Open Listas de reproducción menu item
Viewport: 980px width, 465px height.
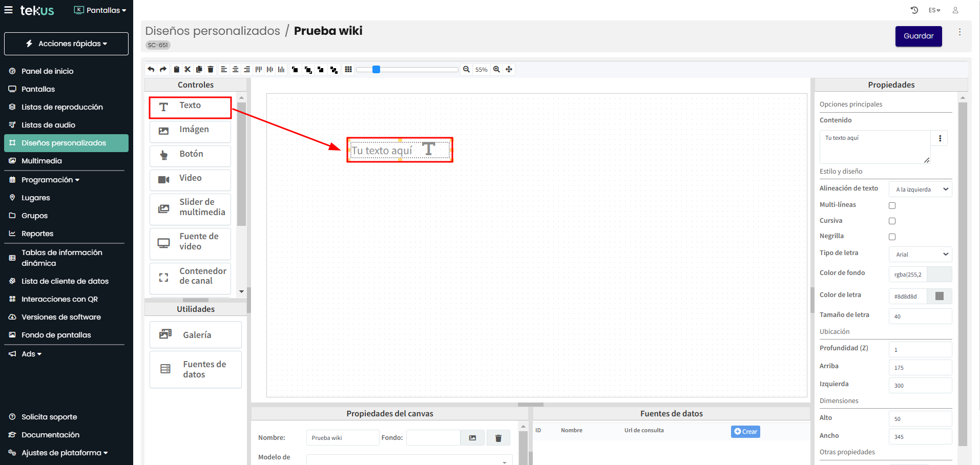(x=62, y=107)
